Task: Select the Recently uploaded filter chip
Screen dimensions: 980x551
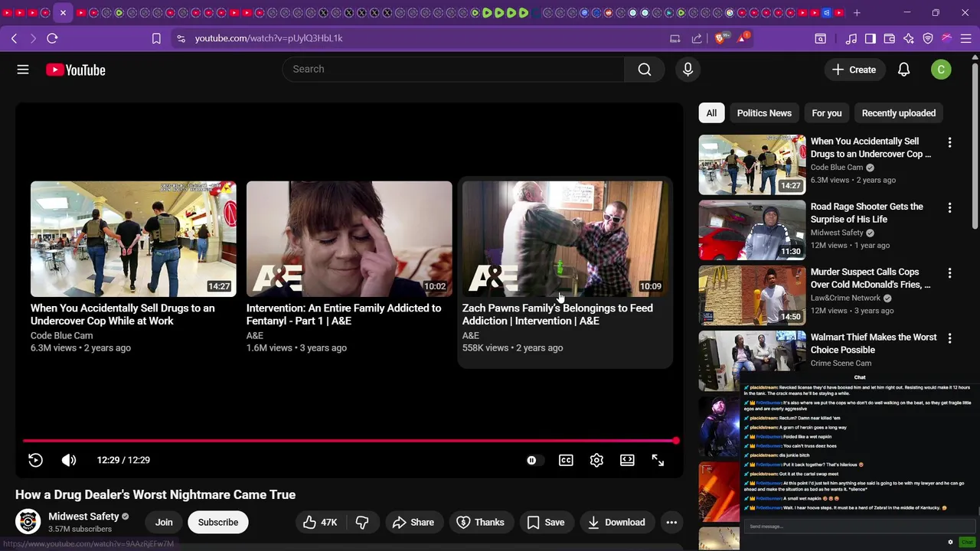Action: click(899, 113)
